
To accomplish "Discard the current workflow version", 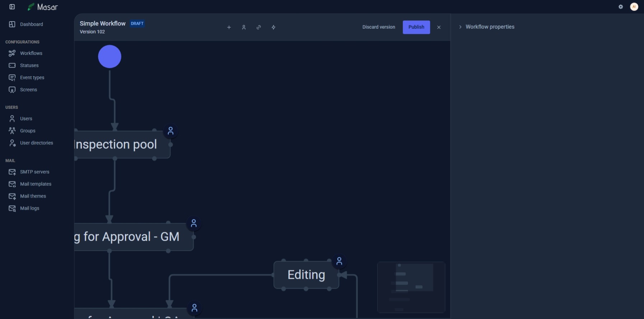I will click(x=378, y=27).
